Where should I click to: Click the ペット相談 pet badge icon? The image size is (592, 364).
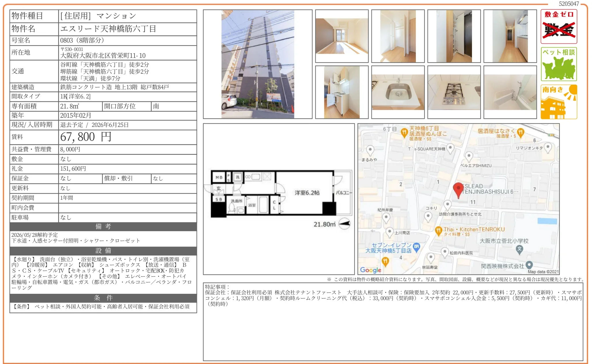[559, 64]
